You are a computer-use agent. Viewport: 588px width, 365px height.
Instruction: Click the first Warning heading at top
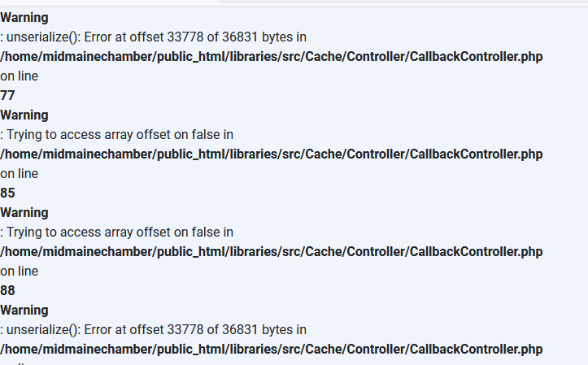[24, 17]
